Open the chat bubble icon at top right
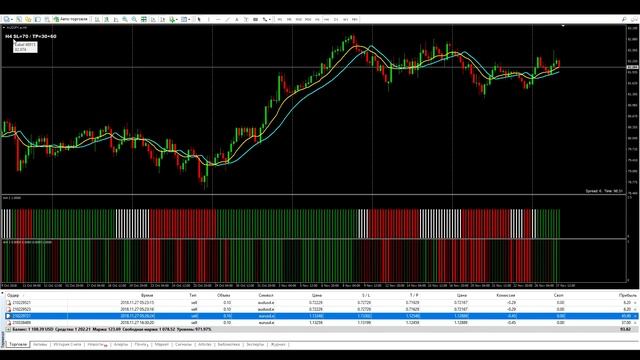This screenshot has width=640, height=360. (x=634, y=19)
